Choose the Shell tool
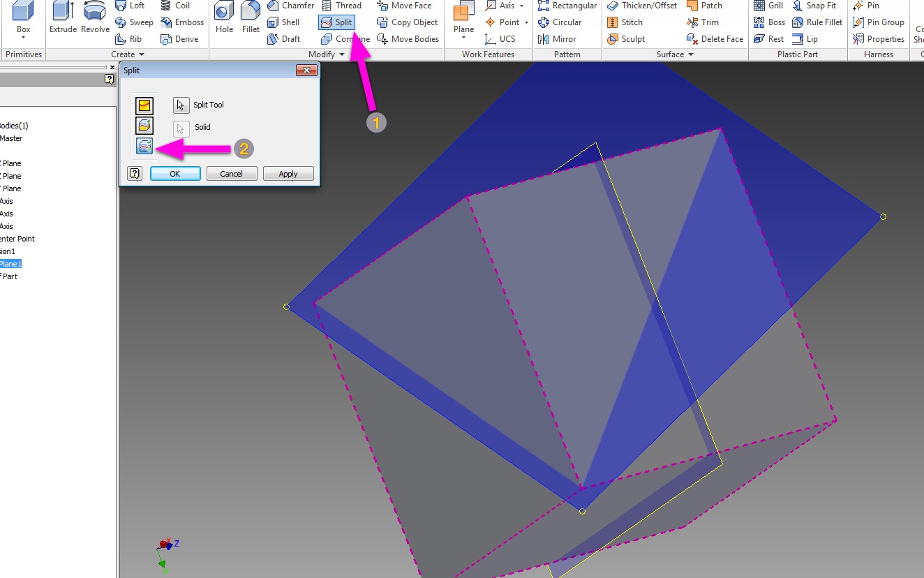The height and width of the screenshot is (578, 924). [284, 22]
